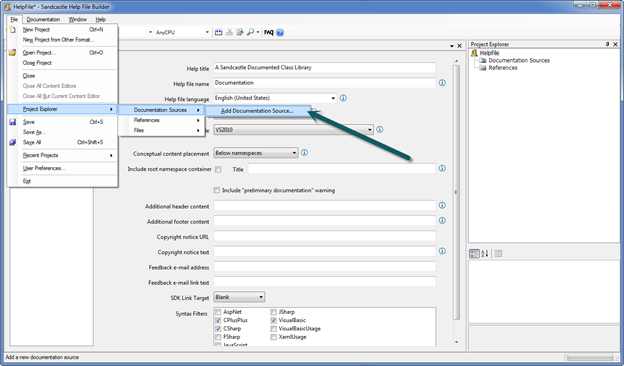
Task: Sort property grid Alphabetically
Action: point(485,253)
